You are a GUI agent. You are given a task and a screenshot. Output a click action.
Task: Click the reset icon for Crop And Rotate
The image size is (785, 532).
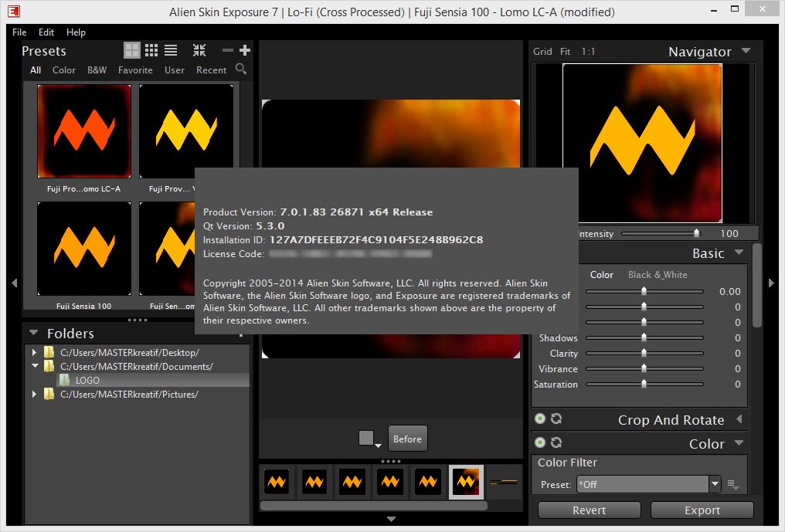pyautogui.click(x=556, y=418)
